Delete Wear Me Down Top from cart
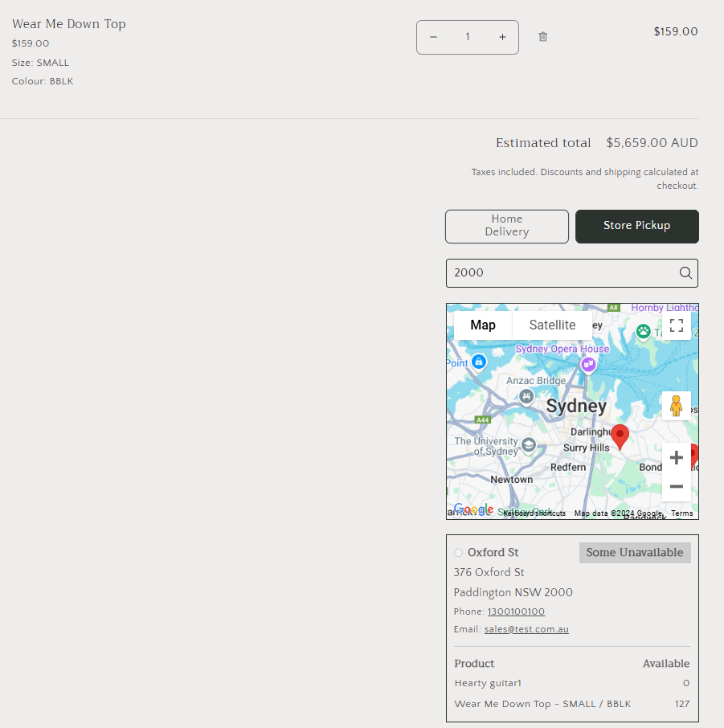Viewport: 724px width, 728px height. [543, 37]
